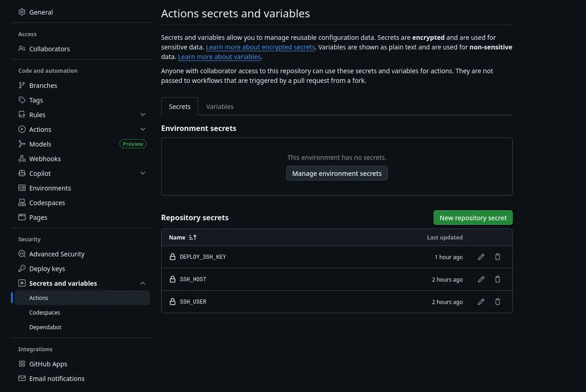This screenshot has width=586, height=392.
Task: Open Learn more about encrypted secrets link
Action: pyautogui.click(x=260, y=47)
